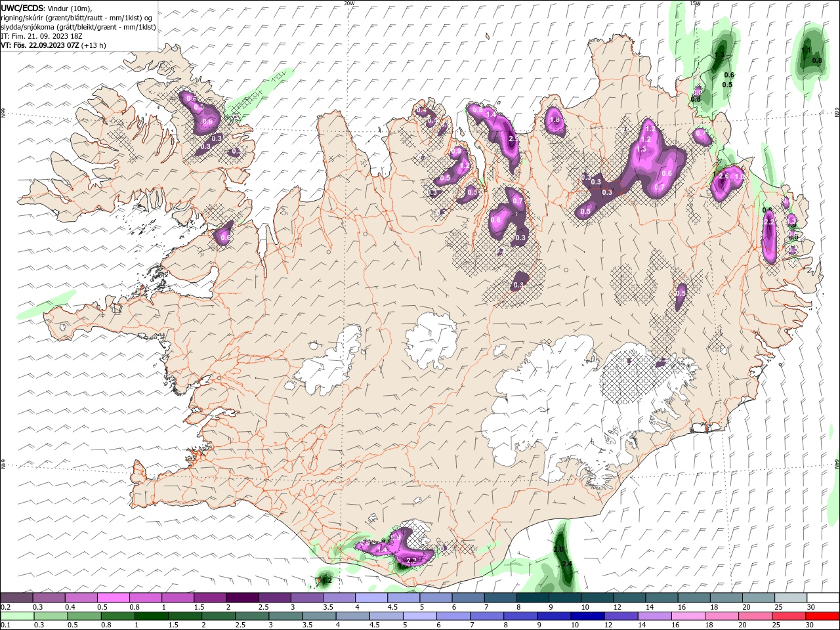The width and height of the screenshot is (840, 630).
Task: Select the rain scale swatch labeled 4
Action: click(x=352, y=616)
